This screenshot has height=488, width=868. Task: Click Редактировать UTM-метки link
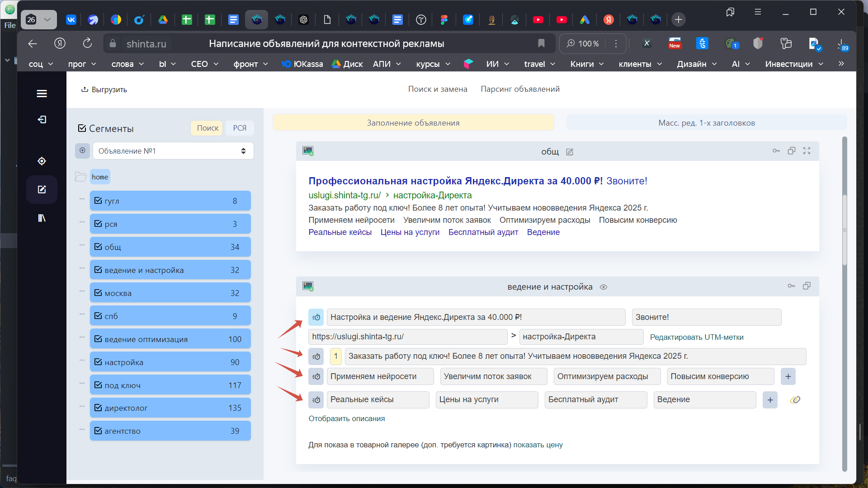[697, 337]
